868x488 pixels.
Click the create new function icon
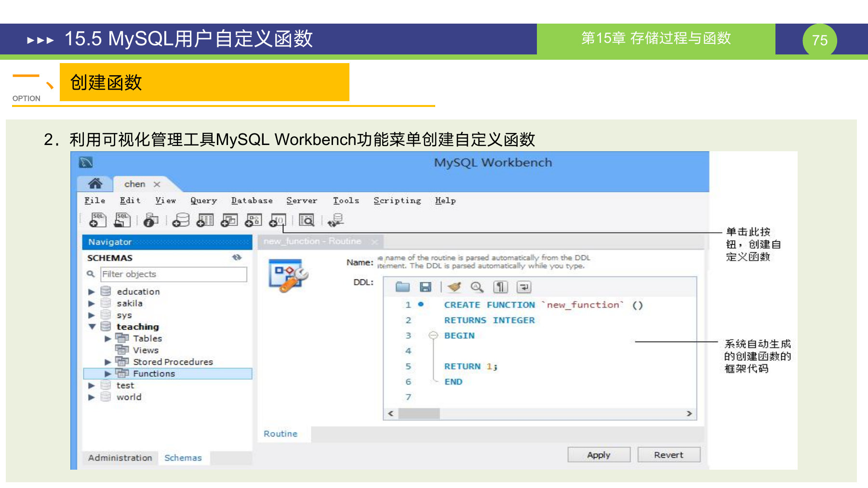click(278, 220)
